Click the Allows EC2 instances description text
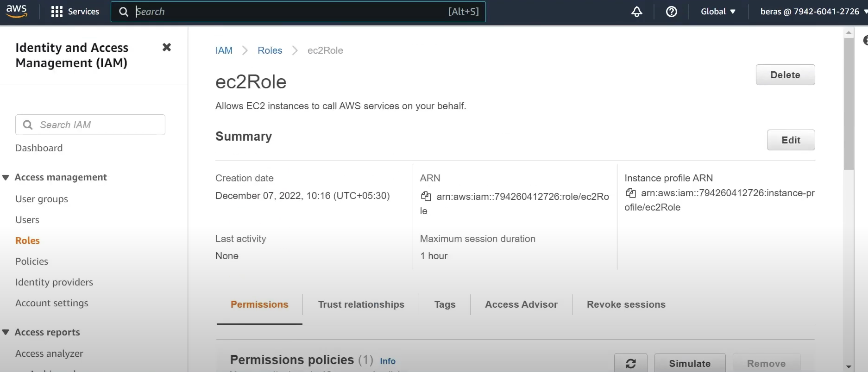 pos(340,106)
